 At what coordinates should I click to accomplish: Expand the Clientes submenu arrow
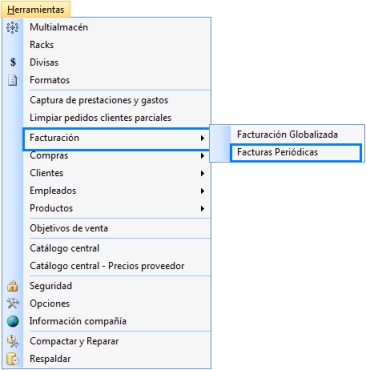[202, 173]
